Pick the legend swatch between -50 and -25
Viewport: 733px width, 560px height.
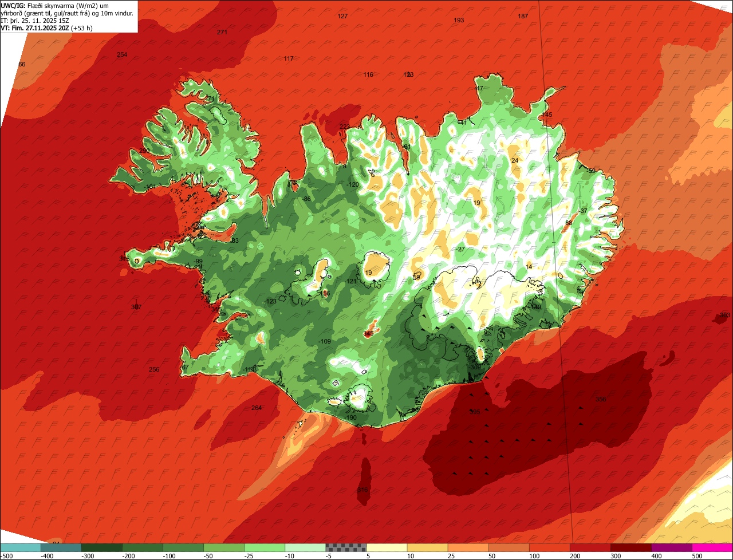224,547
